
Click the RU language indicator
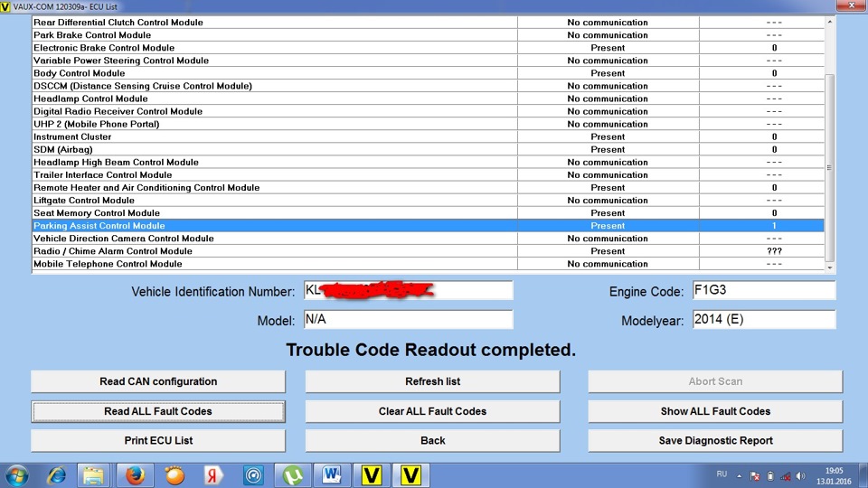coord(722,474)
